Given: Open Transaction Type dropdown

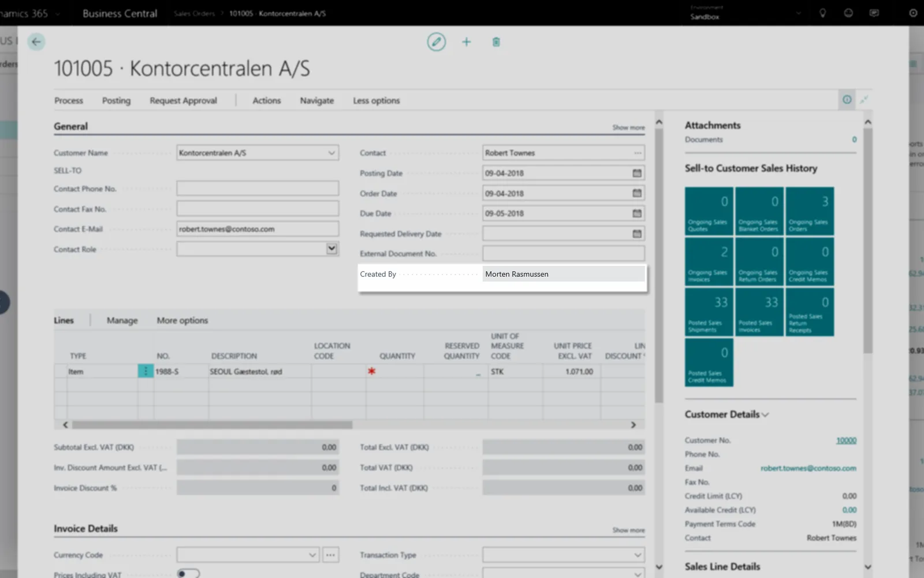Looking at the screenshot, I should [x=638, y=555].
